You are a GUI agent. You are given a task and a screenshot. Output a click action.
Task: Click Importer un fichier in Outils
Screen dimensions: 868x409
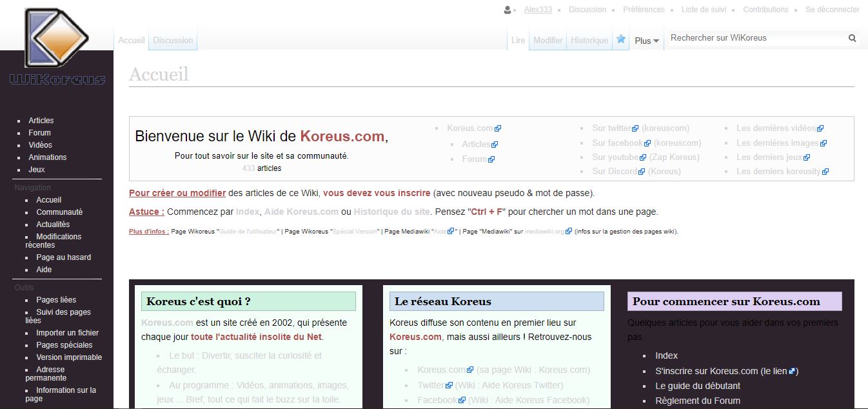click(67, 333)
